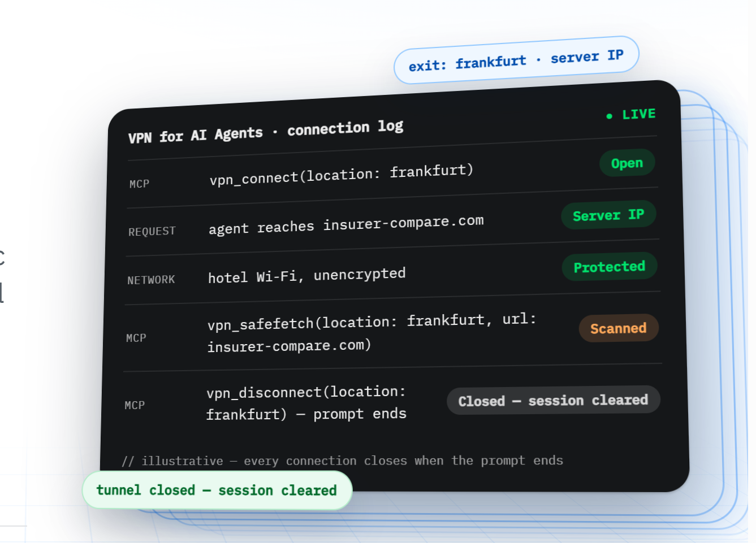Click the 'exit: frankfurt · server IP' pill

pyautogui.click(x=516, y=60)
